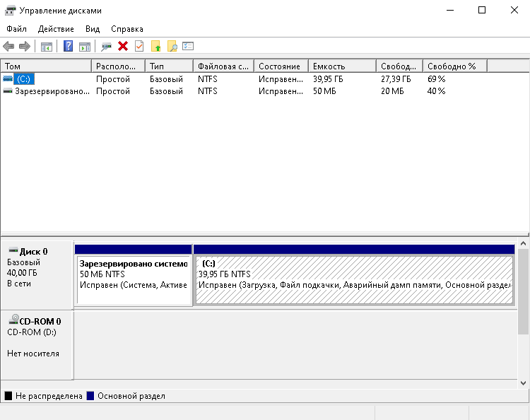The width and height of the screenshot is (530, 420).
Task: Open Help via blue question mark icon
Action: coord(69,47)
